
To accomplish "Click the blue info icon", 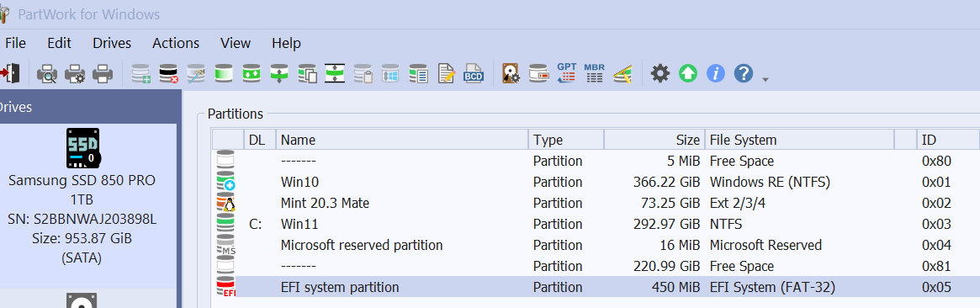I will (x=716, y=74).
